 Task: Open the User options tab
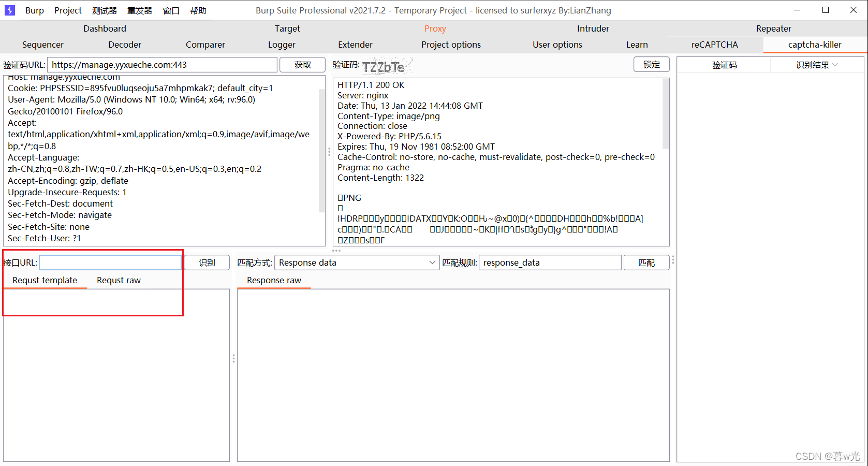coord(557,45)
